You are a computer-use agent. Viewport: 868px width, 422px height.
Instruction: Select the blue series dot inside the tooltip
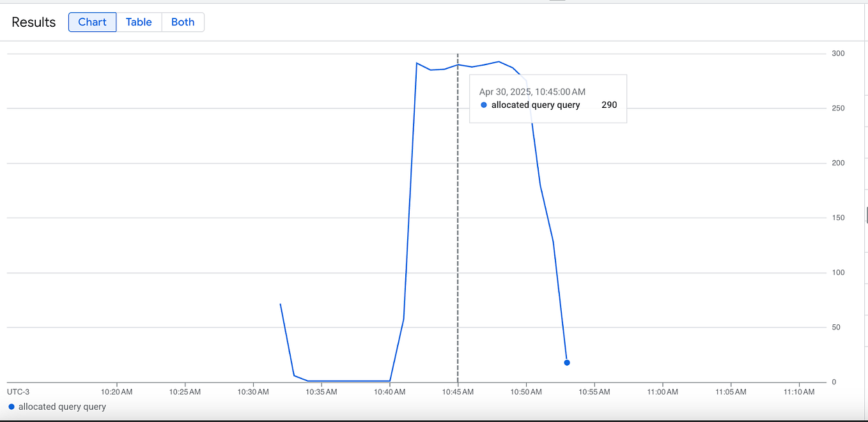click(x=484, y=105)
